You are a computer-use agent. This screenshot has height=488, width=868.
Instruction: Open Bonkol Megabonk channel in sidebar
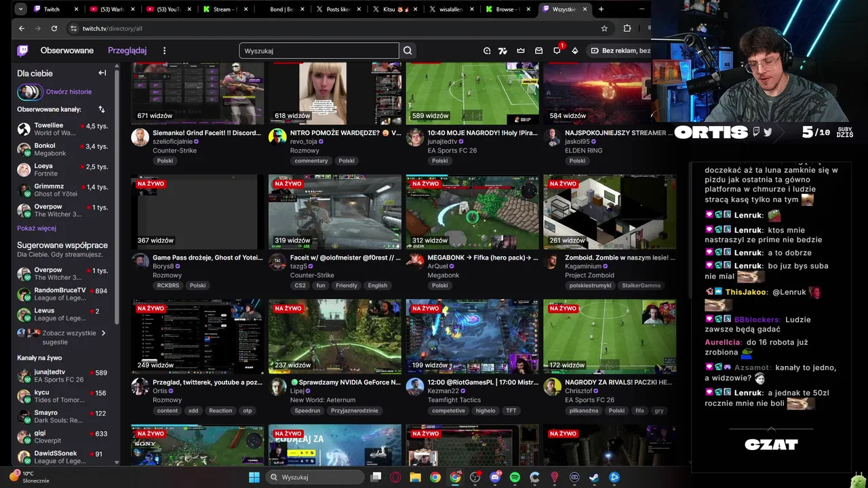point(62,149)
